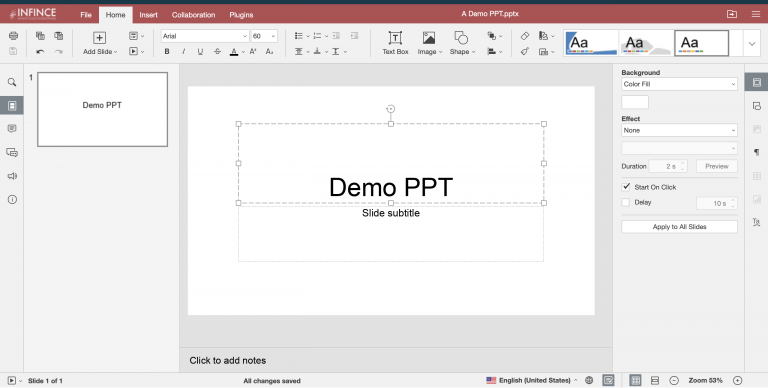Insert a Text Box
The height and width of the screenshot is (388, 768).
point(395,43)
